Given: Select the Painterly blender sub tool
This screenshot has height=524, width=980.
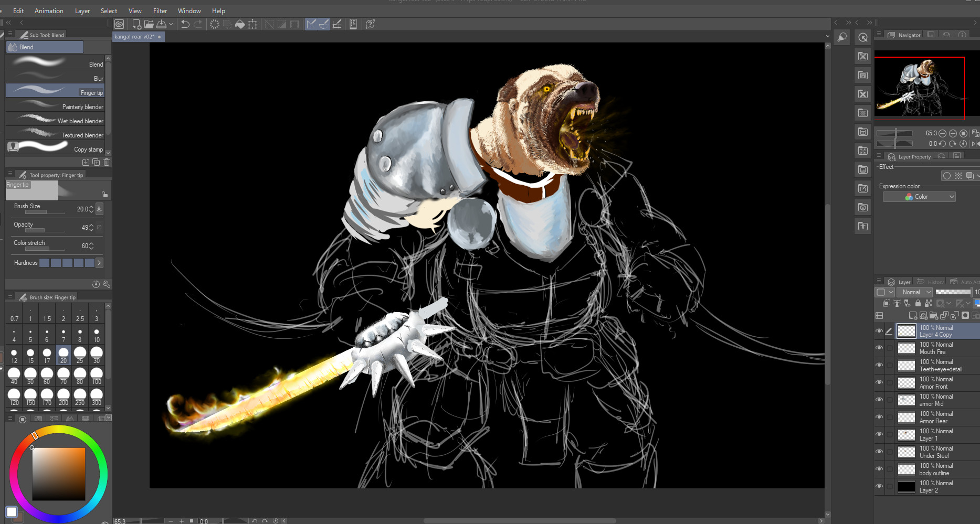Looking at the screenshot, I should click(x=55, y=105).
